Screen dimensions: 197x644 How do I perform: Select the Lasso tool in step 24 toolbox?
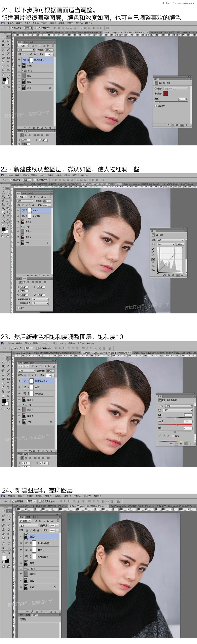tap(3, 516)
